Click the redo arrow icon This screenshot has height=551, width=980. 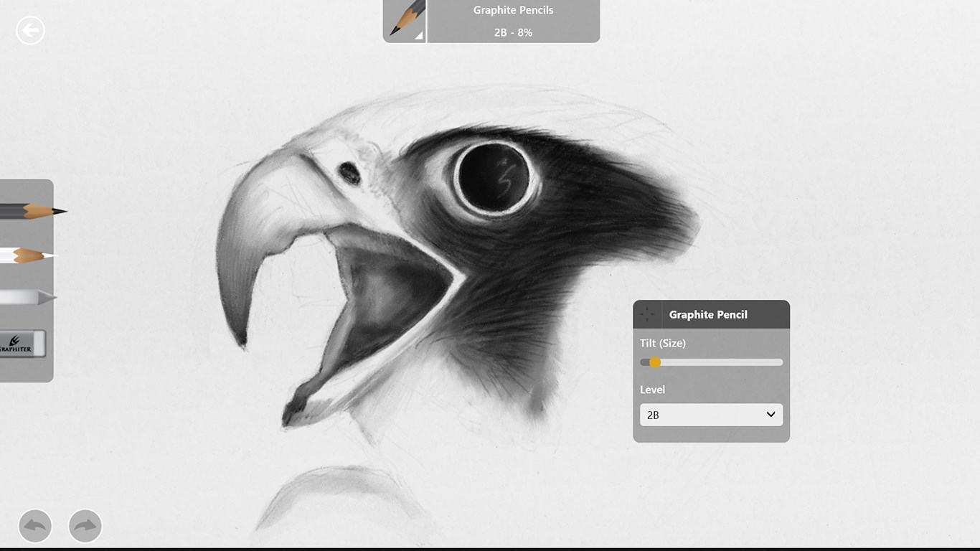click(x=85, y=526)
